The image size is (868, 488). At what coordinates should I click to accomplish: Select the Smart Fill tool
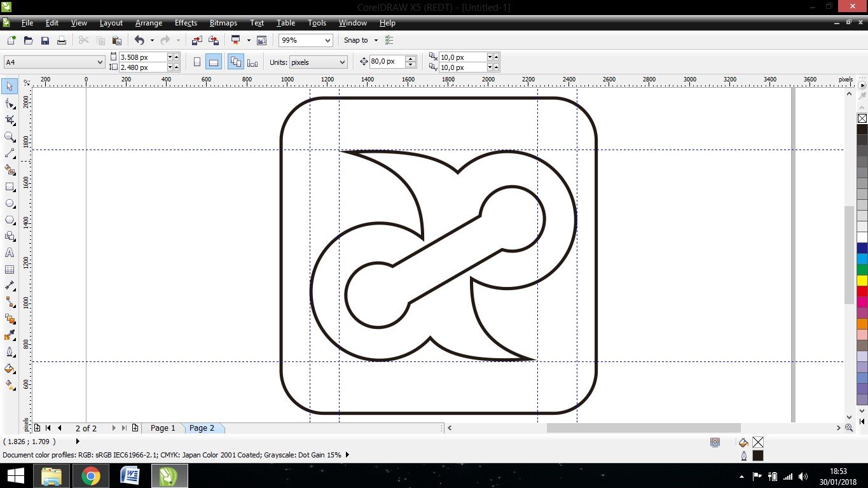pyautogui.click(x=10, y=170)
